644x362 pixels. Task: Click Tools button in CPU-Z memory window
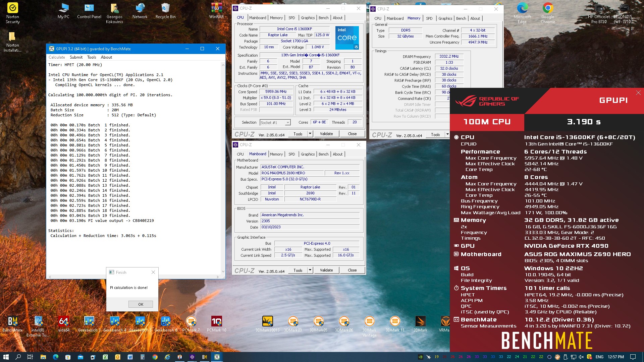435,134
